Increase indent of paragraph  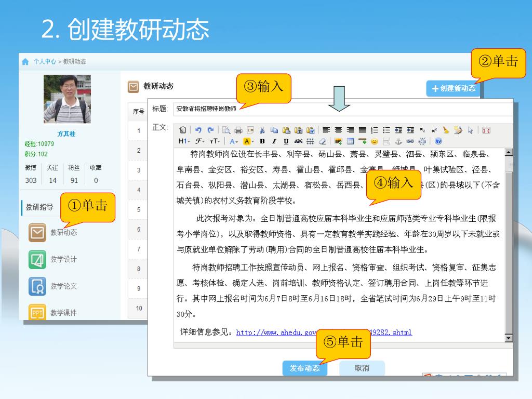pyautogui.click(x=398, y=130)
